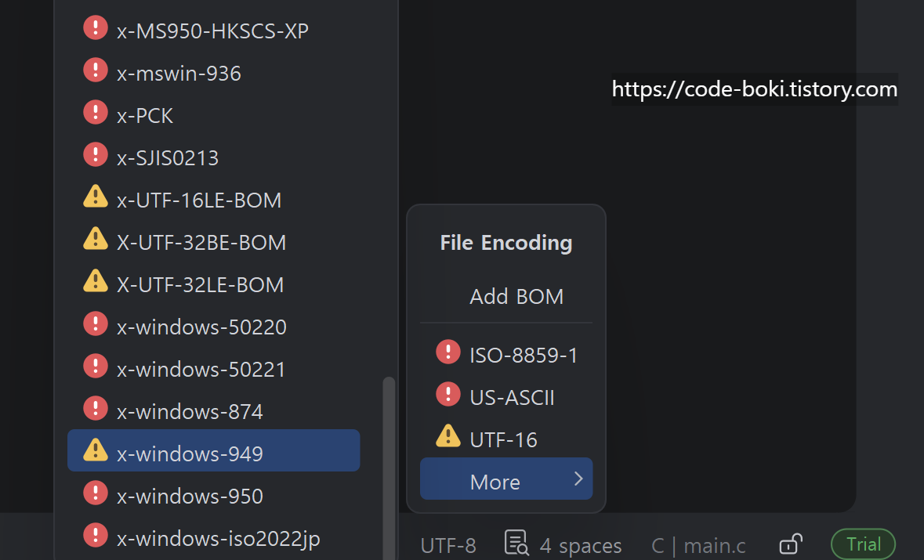Click the red error icon beside US-ASCII
924x560 pixels.
click(x=448, y=395)
